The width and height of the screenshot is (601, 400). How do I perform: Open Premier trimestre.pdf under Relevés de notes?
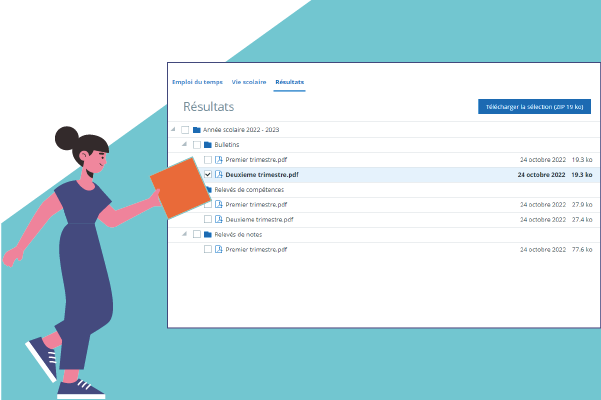tap(256, 249)
